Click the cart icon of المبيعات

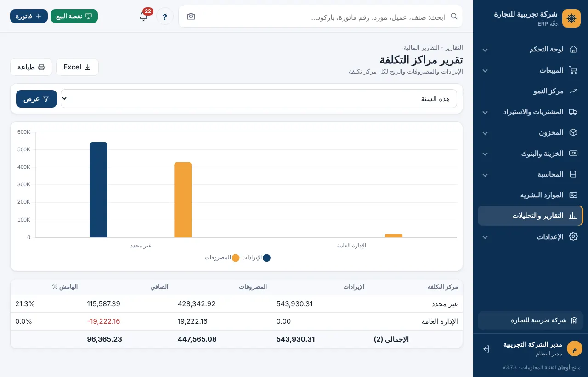tap(573, 70)
